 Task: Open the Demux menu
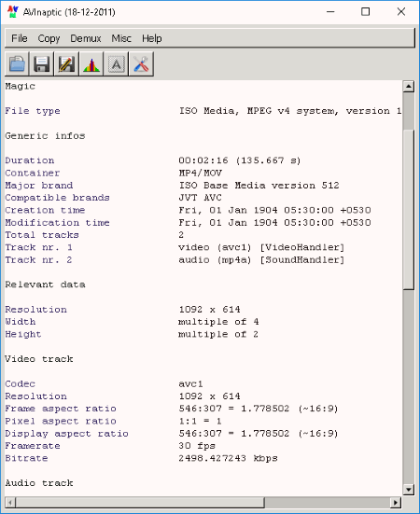[x=86, y=38]
